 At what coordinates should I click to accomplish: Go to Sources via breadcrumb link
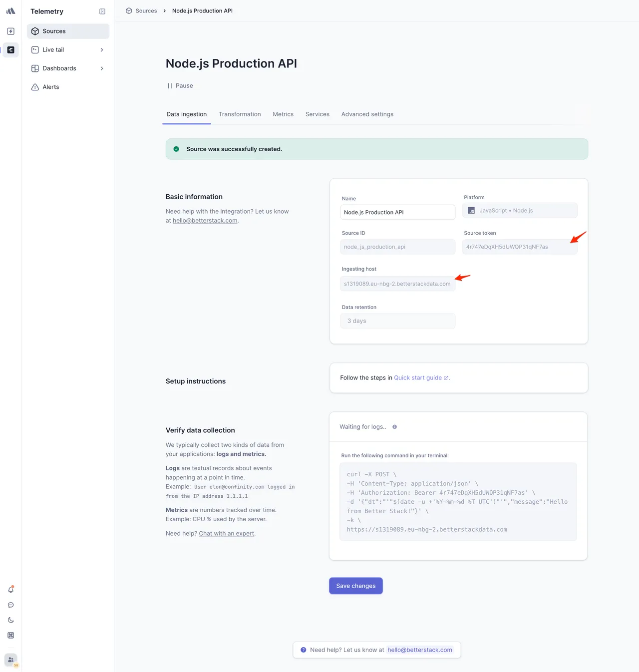(x=146, y=10)
